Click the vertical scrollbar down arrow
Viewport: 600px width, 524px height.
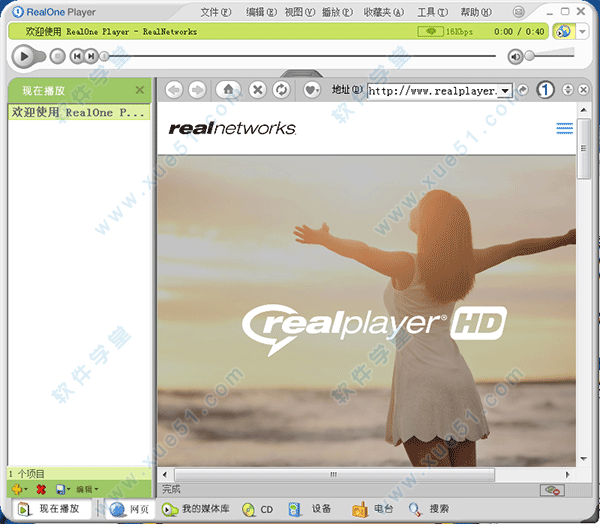point(583,458)
